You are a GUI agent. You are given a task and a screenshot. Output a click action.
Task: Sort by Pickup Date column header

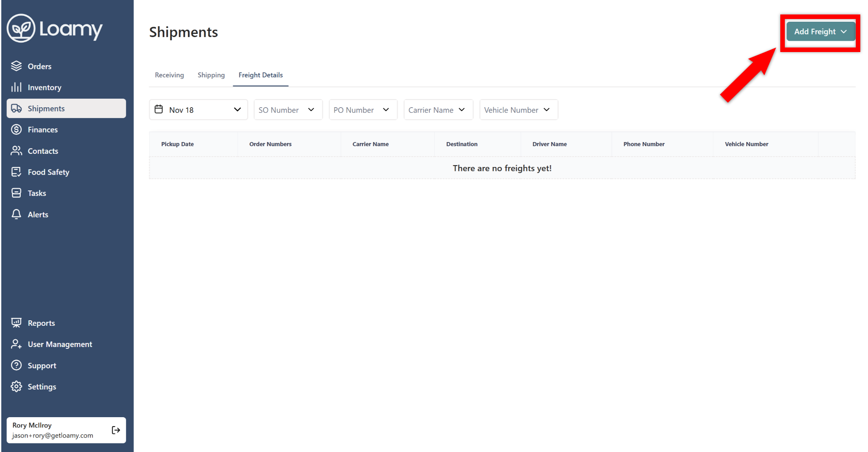tap(177, 144)
